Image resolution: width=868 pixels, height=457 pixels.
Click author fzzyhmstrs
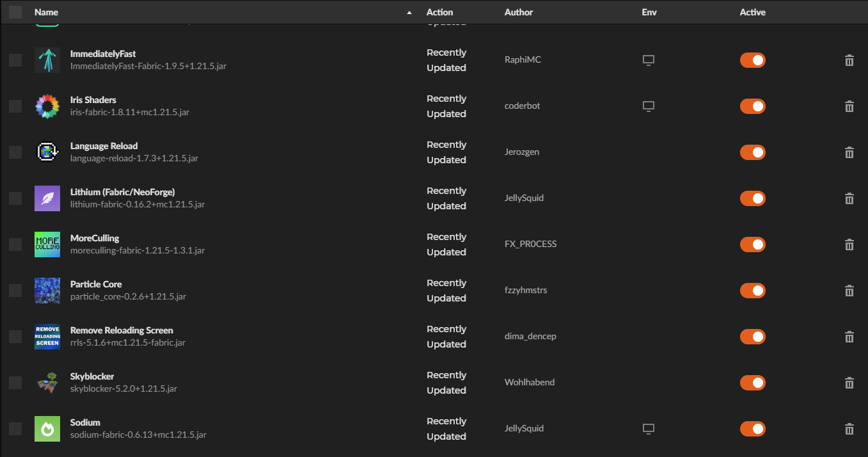[x=526, y=290]
